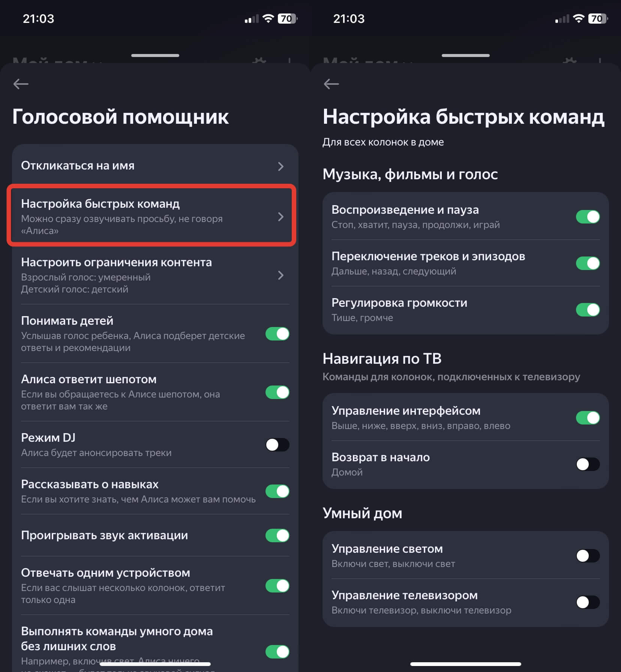621x672 pixels.
Task: Tap back arrow above Настройка быстрых команд title
Action: [x=331, y=84]
